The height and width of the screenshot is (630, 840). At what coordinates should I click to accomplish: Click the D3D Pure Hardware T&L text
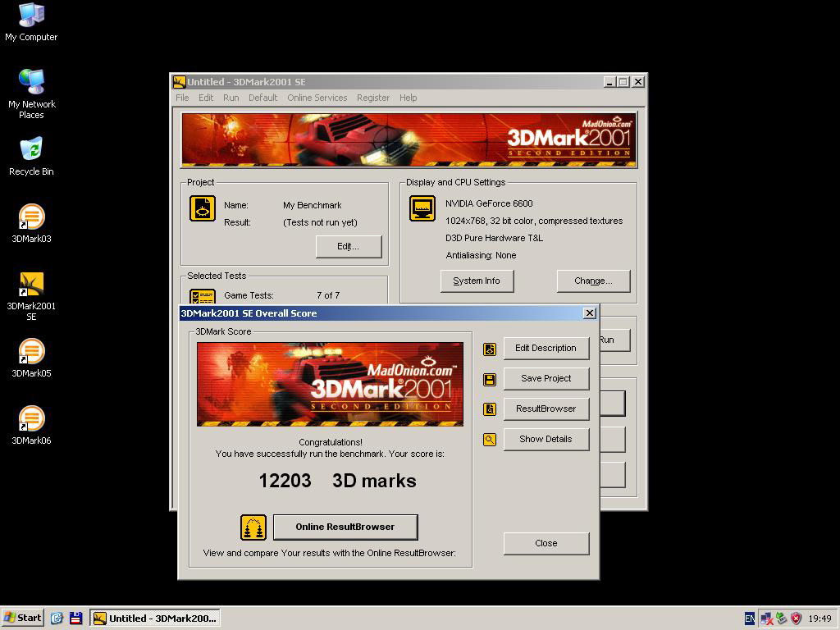pos(494,238)
